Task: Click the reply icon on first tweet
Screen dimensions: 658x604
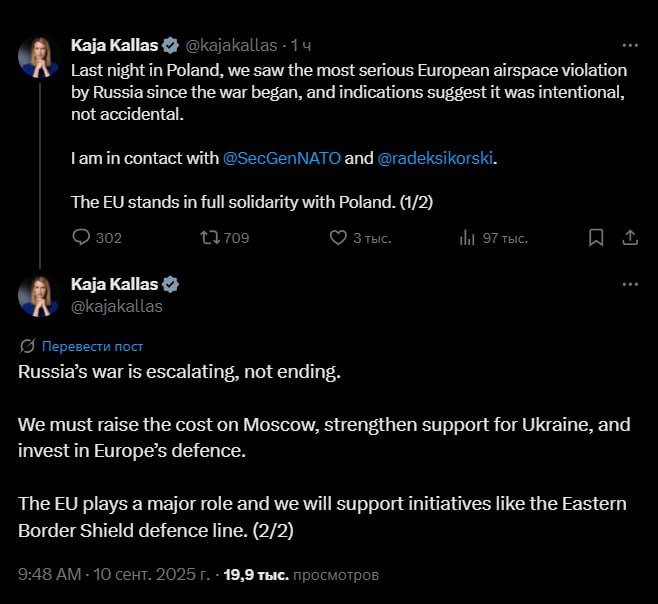Action: pyautogui.click(x=82, y=237)
